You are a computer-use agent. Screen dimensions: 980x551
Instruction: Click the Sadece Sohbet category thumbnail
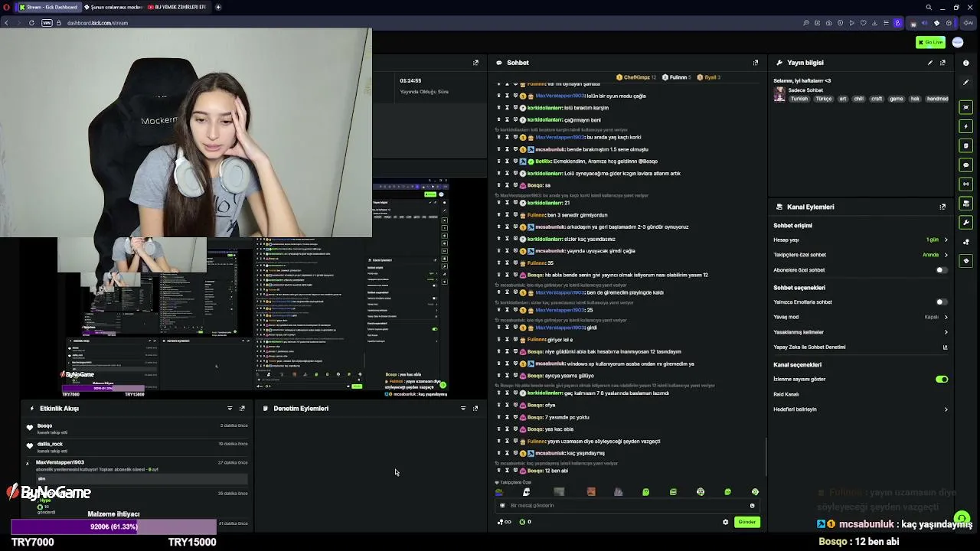point(779,94)
